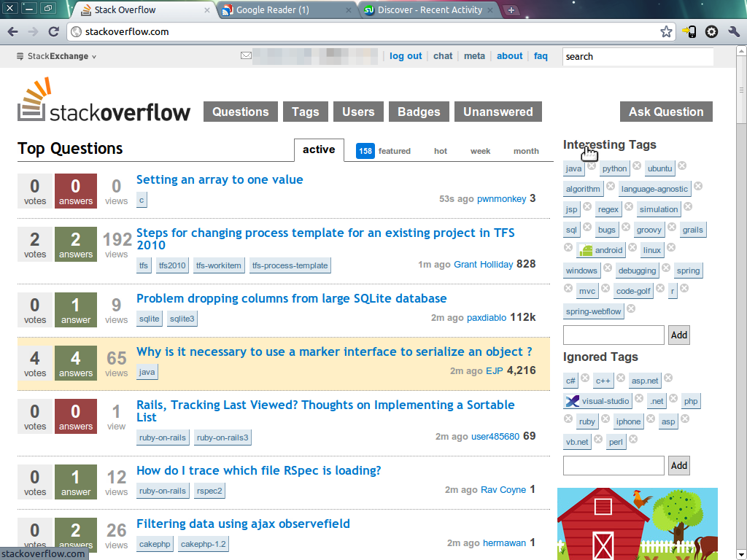
Task: Remove c++ from Ignored Tags
Action: tap(621, 378)
